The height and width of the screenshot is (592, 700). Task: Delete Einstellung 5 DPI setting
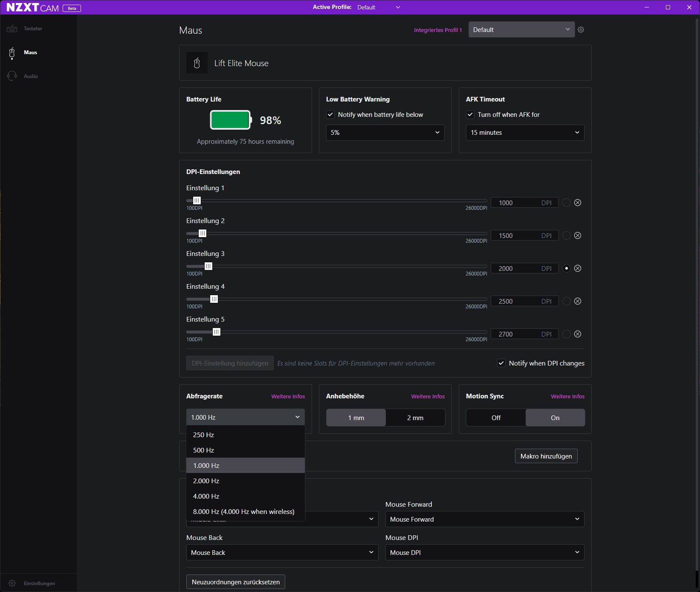pos(578,334)
